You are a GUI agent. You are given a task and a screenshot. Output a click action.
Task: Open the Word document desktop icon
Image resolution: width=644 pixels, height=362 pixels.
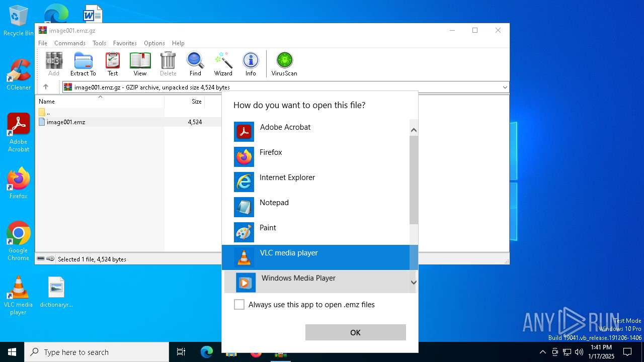(x=93, y=14)
